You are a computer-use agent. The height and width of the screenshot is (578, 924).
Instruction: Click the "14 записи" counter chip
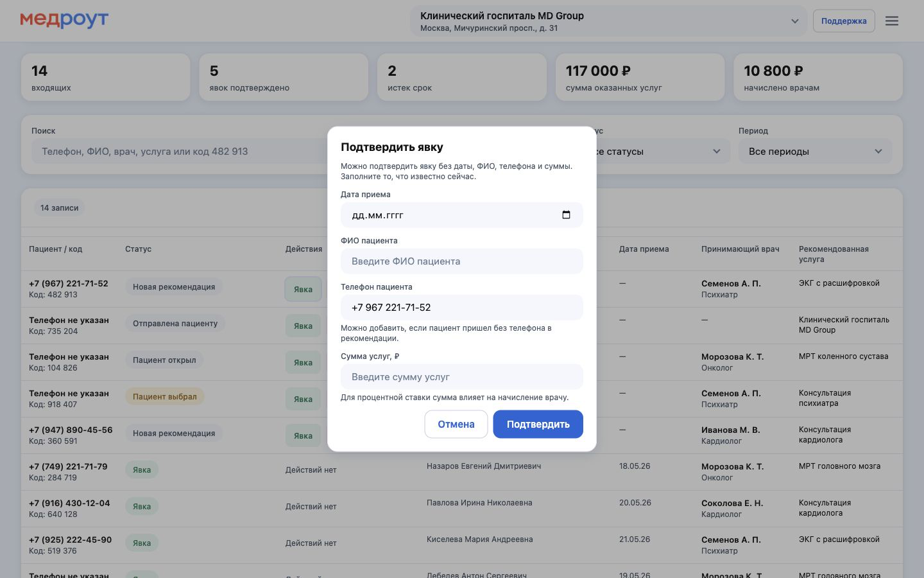[60, 207]
